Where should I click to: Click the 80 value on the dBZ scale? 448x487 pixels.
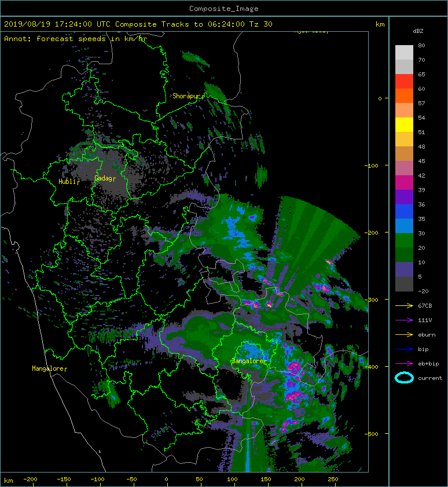421,45
